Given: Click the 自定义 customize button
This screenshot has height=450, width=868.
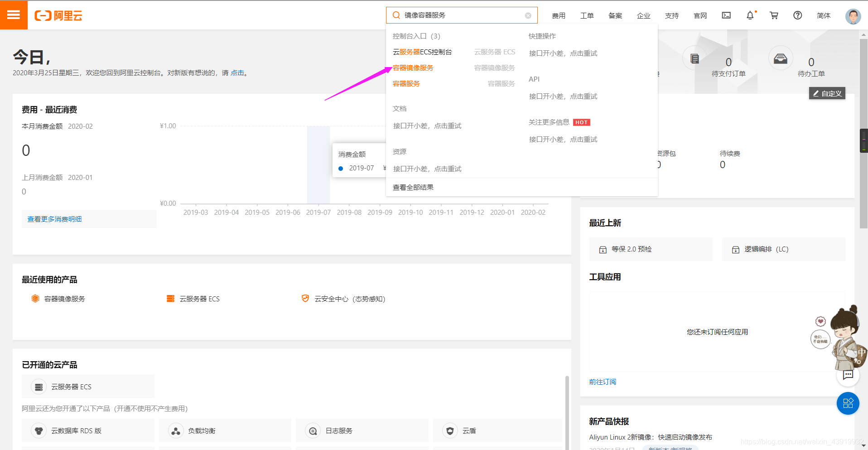Looking at the screenshot, I should click(x=827, y=93).
